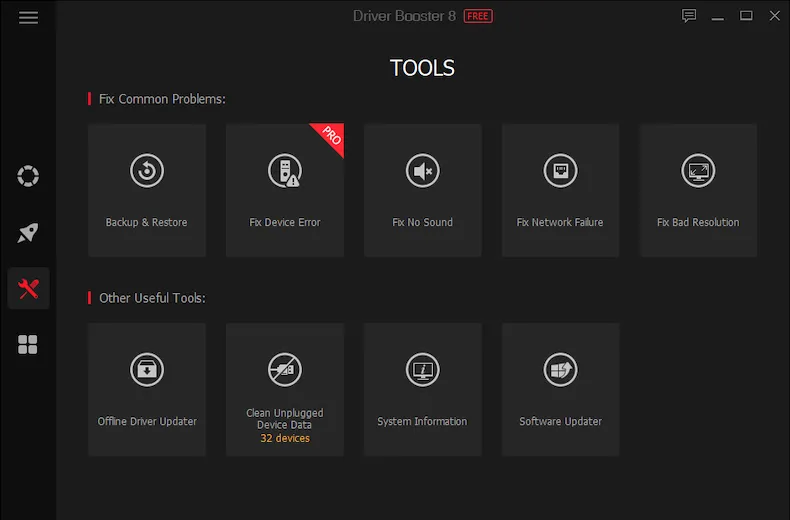The height and width of the screenshot is (520, 790).
Task: Click the 32 devices count text
Action: coord(285,438)
